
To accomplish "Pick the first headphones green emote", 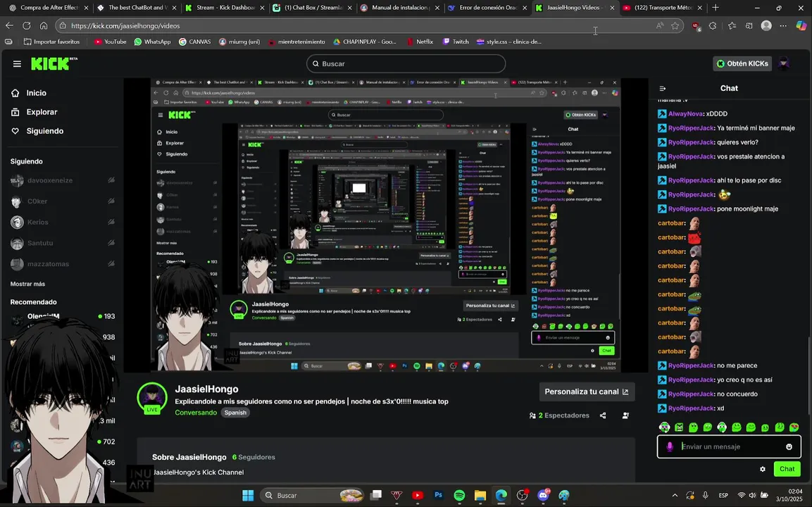I will point(664,427).
